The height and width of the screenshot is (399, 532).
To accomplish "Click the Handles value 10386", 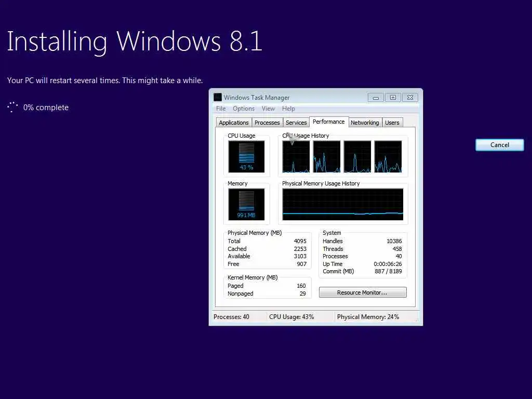I will click(x=394, y=241).
